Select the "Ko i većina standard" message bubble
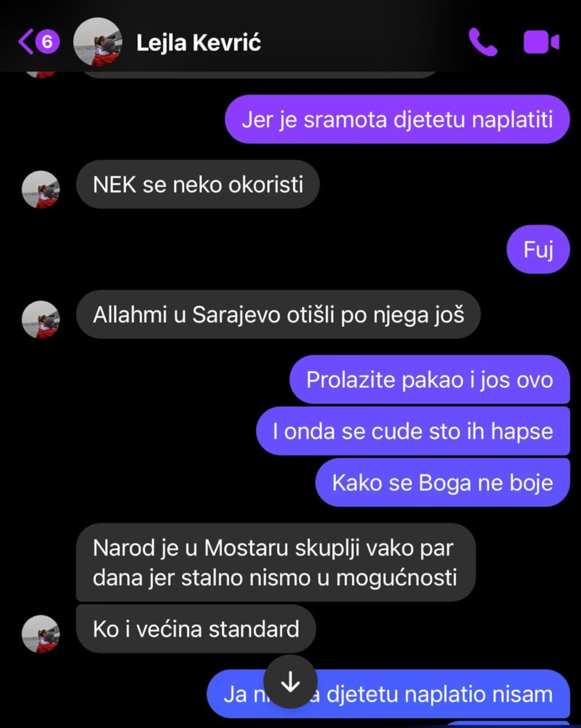Viewport: 581px width, 728px height. (x=196, y=629)
